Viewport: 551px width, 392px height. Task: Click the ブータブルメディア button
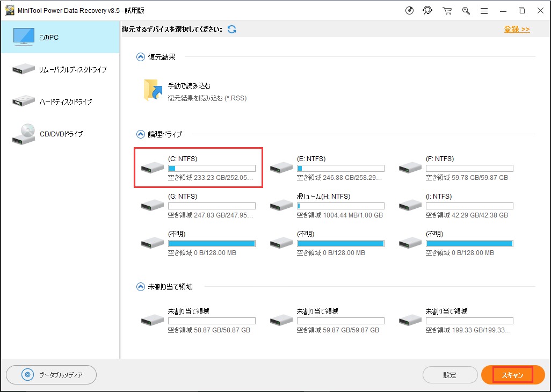(51, 375)
